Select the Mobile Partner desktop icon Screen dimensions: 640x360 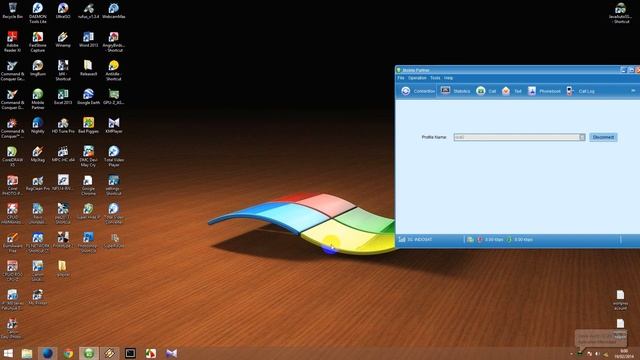pos(38,99)
